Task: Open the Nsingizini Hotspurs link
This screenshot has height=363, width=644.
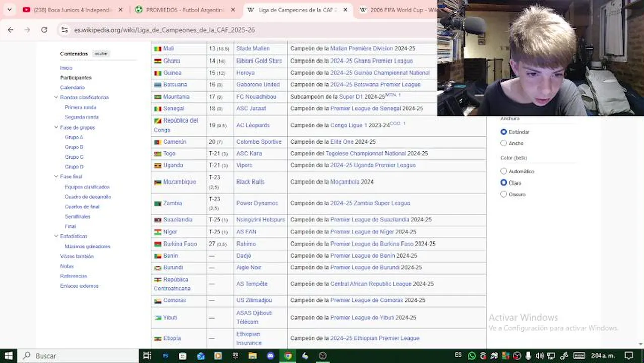Action: tap(261, 220)
